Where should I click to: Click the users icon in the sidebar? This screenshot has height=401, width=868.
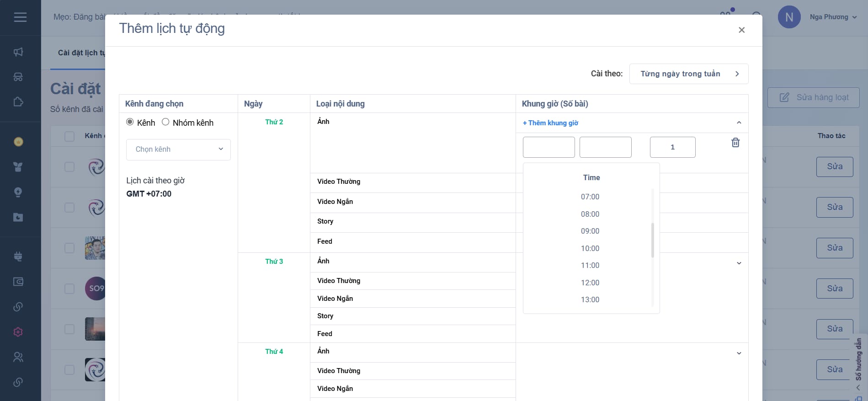coord(18,357)
